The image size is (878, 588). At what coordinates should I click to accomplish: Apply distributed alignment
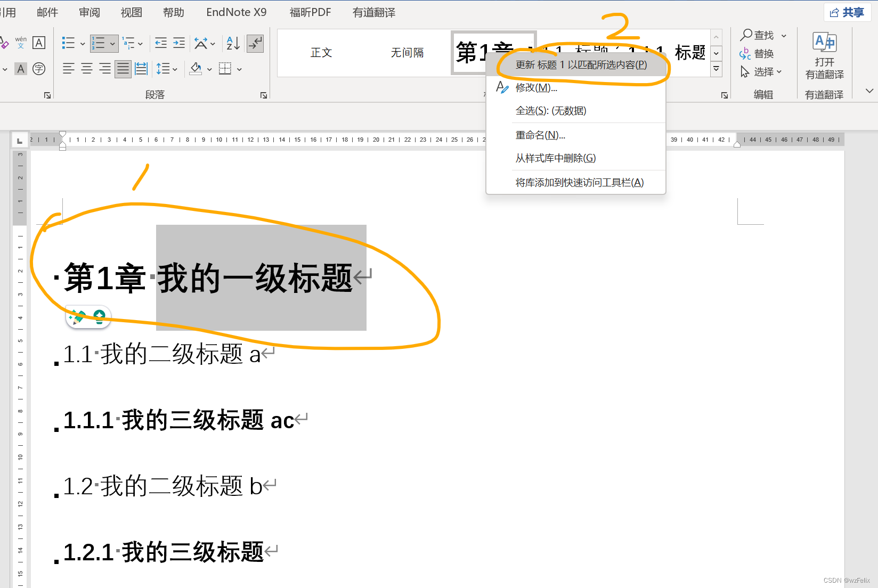(141, 69)
